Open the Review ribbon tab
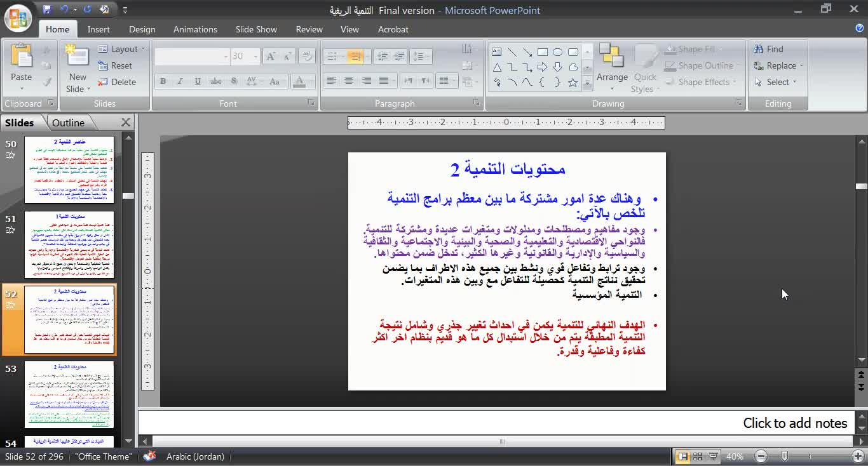 point(309,29)
